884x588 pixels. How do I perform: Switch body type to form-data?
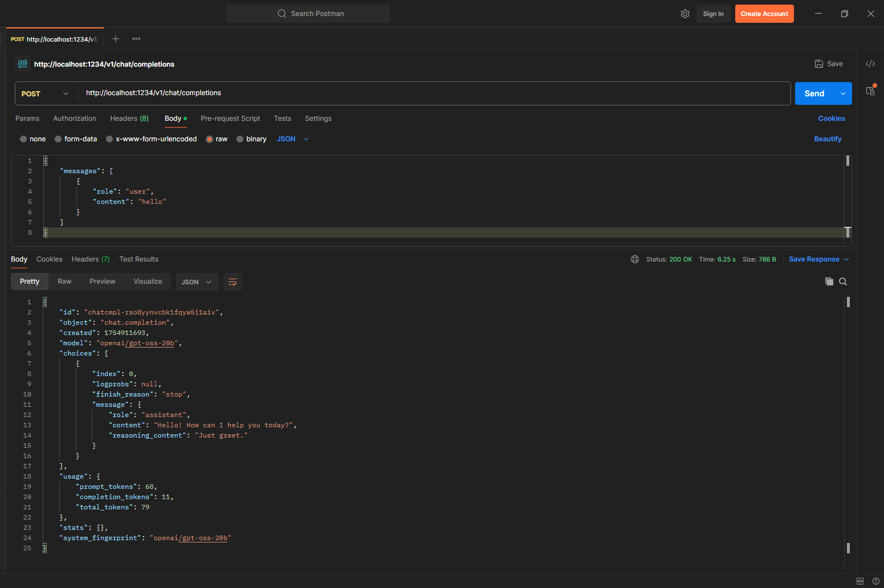(76, 138)
